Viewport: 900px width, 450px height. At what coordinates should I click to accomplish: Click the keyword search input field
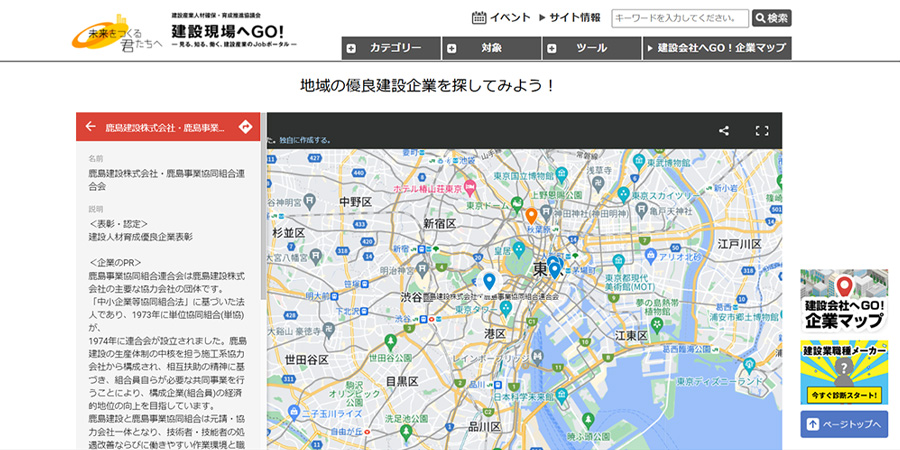679,18
